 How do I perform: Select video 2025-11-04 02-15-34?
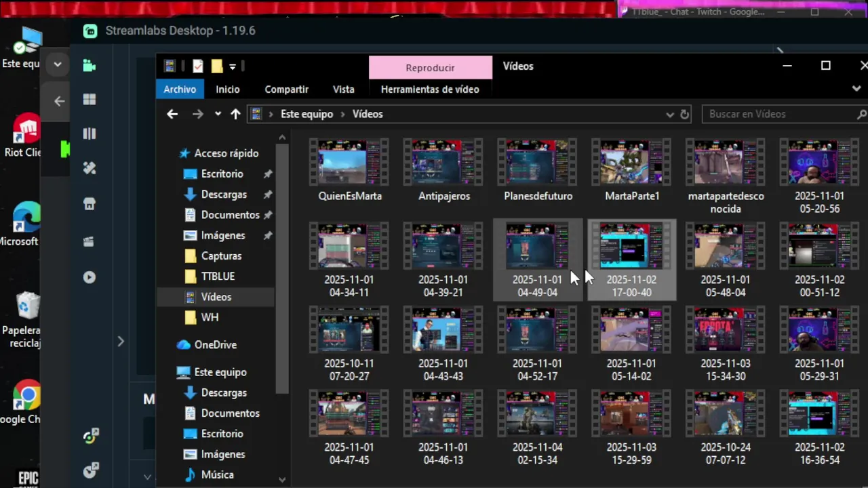tap(538, 428)
